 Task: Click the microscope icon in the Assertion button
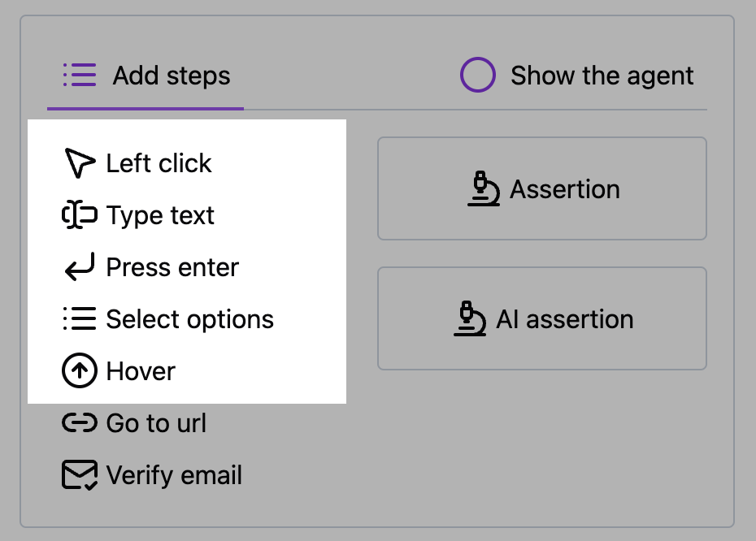[x=483, y=188]
